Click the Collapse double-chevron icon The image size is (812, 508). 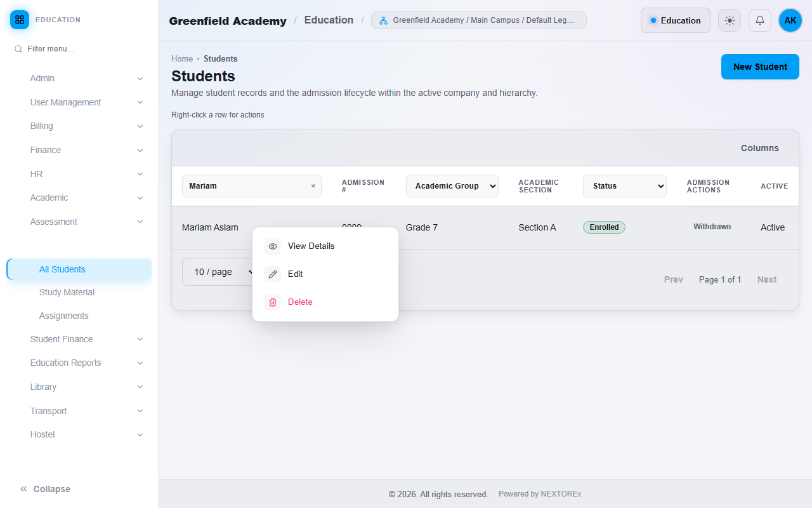pos(23,489)
